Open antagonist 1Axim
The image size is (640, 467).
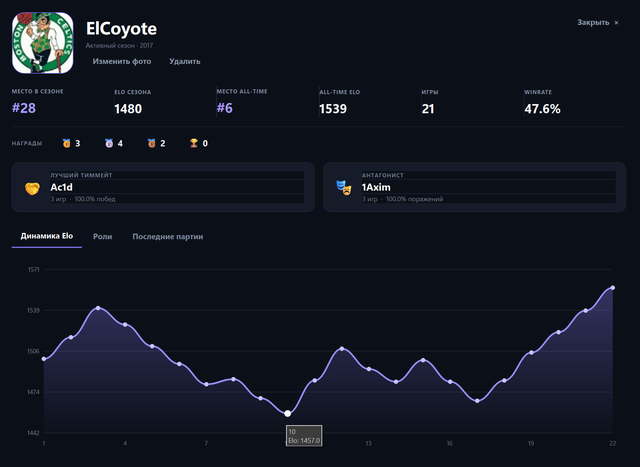tap(376, 187)
